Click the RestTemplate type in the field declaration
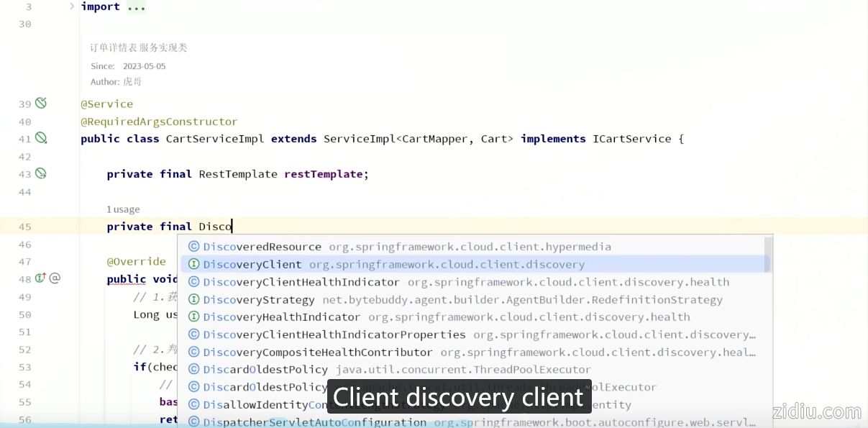Image resolution: width=868 pixels, height=428 pixels. (237, 174)
